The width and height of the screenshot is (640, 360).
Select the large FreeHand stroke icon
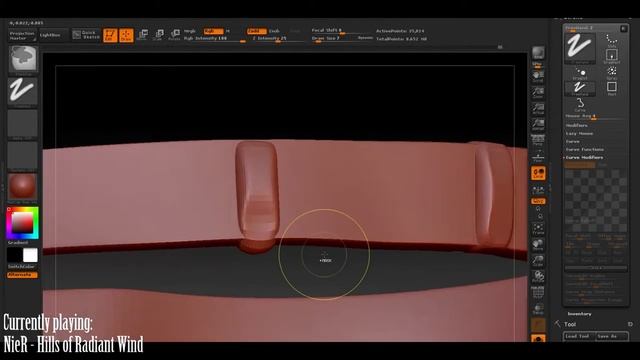(580, 48)
